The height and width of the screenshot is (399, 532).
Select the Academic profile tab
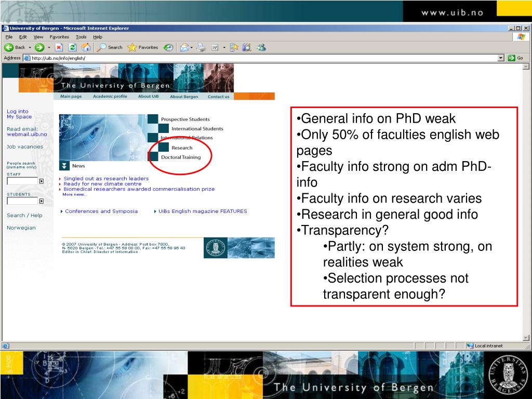[110, 96]
